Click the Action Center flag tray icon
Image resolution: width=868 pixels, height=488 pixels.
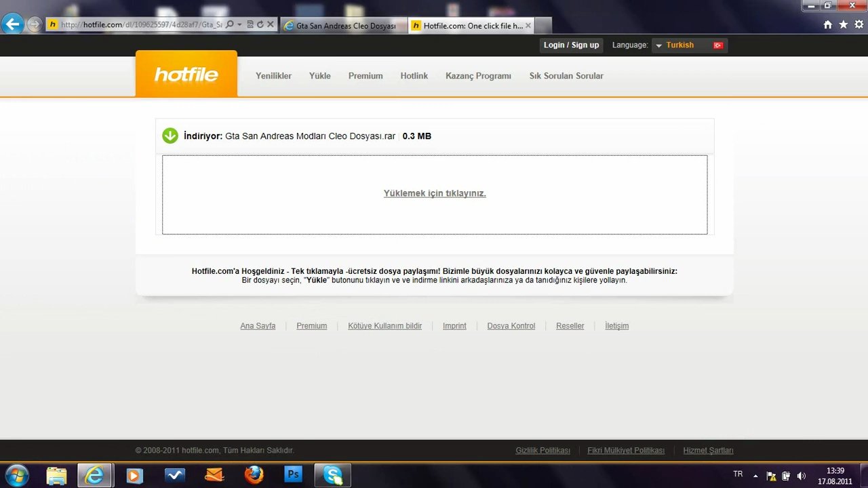coord(771,476)
